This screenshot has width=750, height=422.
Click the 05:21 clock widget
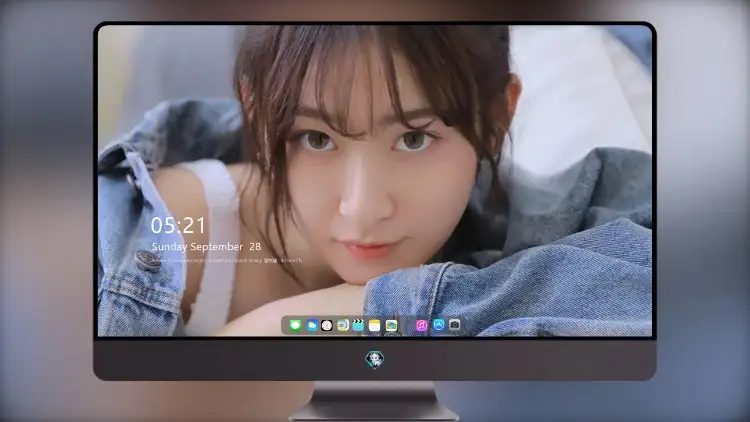178,225
